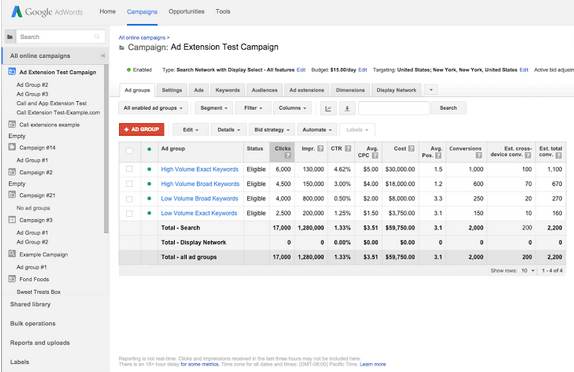Open the Details dropdown

pyautogui.click(x=229, y=130)
